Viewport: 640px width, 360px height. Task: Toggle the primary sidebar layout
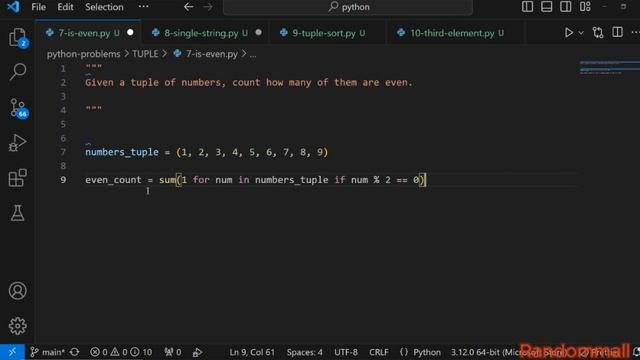(527, 7)
